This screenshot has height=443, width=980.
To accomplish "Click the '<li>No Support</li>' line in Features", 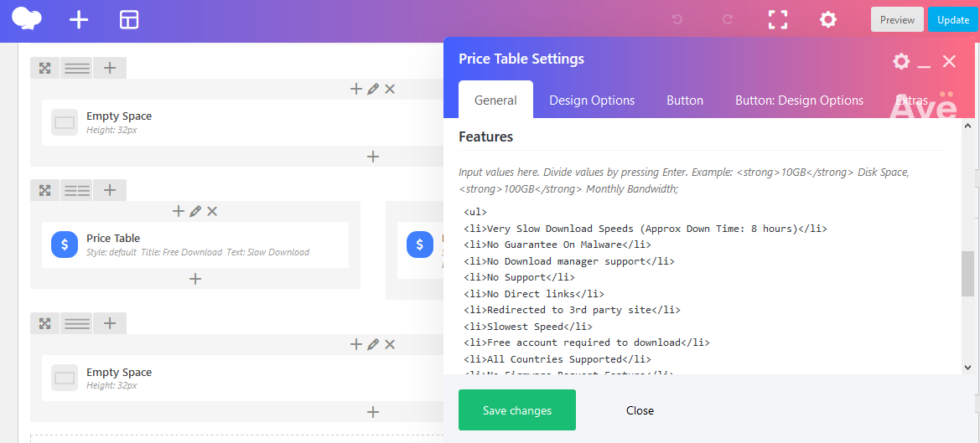I will pos(520,277).
